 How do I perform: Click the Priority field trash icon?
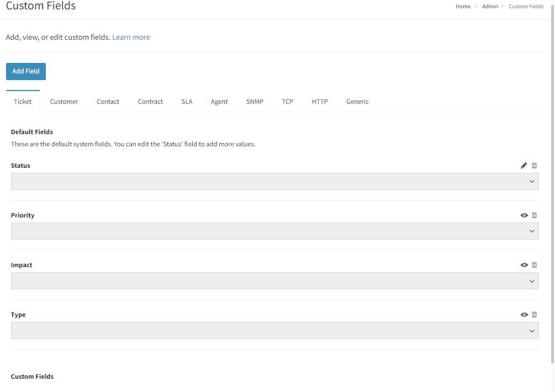[x=535, y=215]
